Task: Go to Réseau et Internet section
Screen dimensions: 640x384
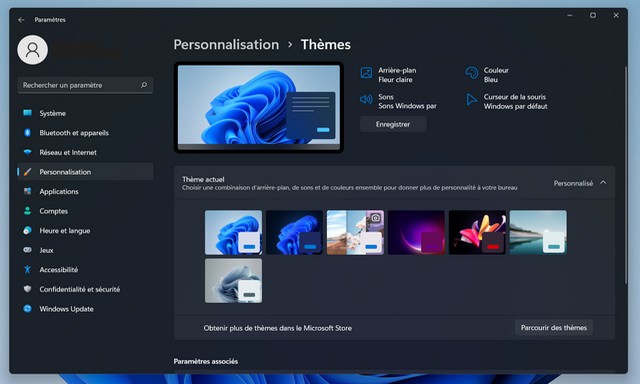Action: (68, 153)
